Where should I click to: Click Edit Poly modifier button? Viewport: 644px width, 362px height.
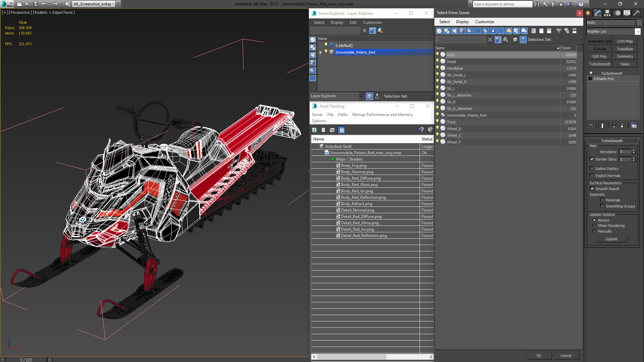(x=599, y=56)
